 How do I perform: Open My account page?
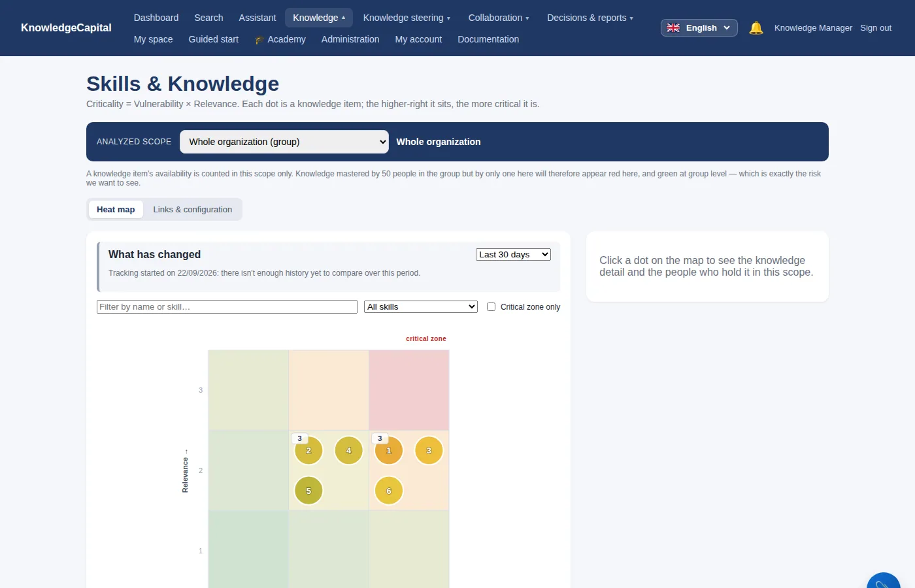418,39
